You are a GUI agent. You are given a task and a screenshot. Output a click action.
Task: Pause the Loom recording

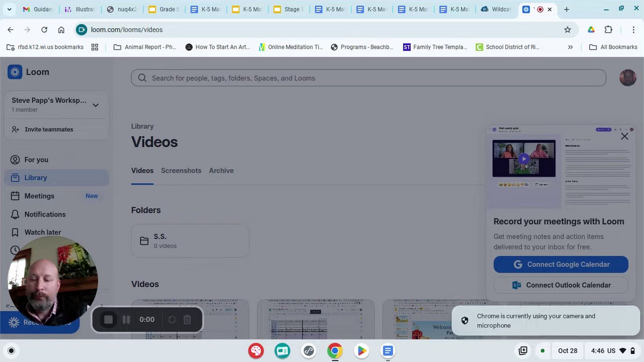(x=126, y=320)
